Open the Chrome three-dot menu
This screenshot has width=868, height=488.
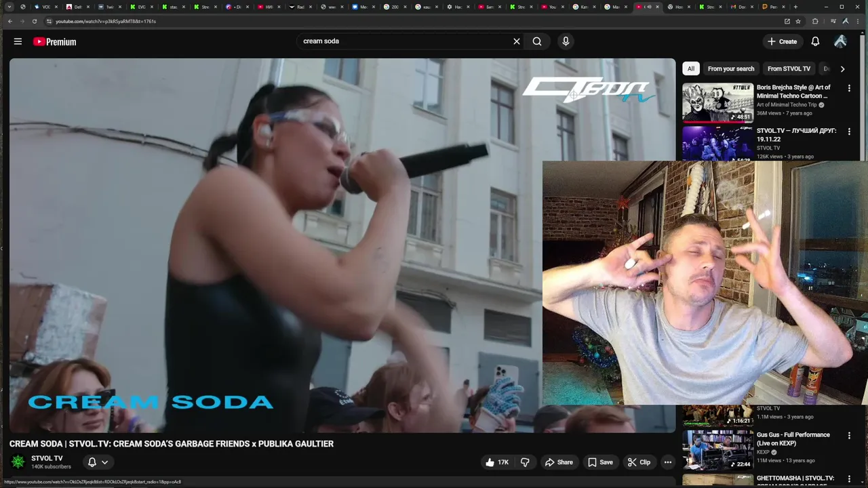[x=857, y=21]
